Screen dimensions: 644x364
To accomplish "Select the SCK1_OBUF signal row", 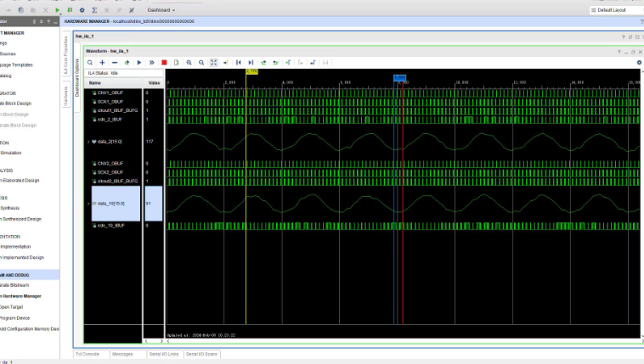I will coord(113,102).
